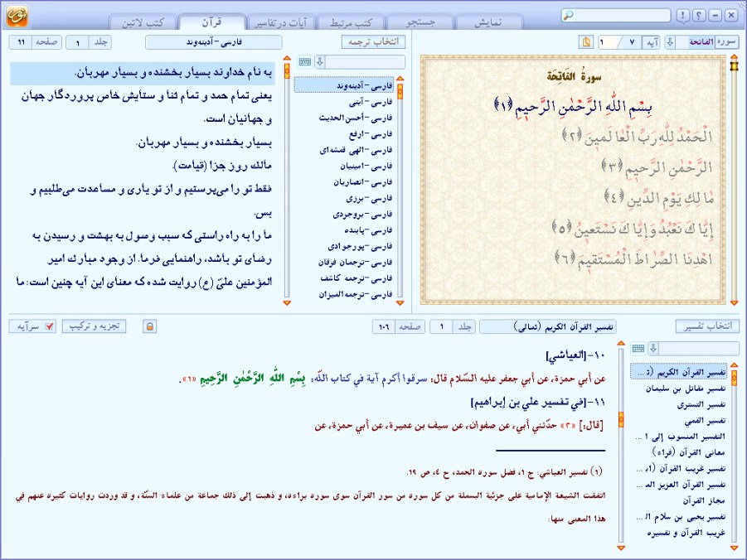Screen dimensions: 747x560
Task: Click the tafsir list filter input field
Action: pyautogui.click(x=699, y=349)
